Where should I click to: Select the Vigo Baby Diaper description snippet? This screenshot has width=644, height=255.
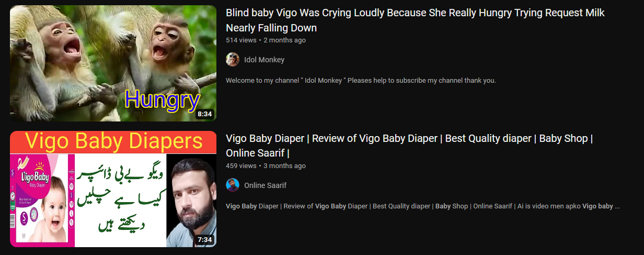pyautogui.click(x=423, y=206)
